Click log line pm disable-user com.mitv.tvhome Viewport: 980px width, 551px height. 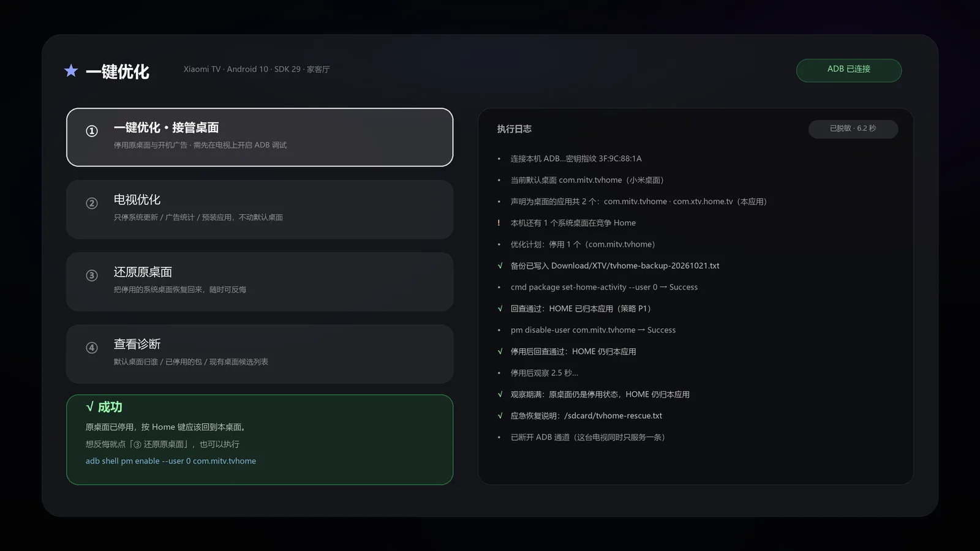coord(593,330)
